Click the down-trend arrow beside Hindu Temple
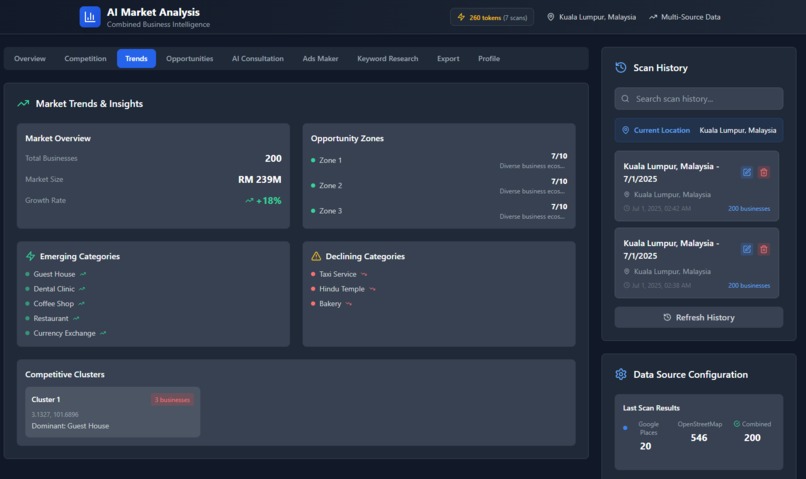Image resolution: width=806 pixels, height=479 pixels. (372, 289)
